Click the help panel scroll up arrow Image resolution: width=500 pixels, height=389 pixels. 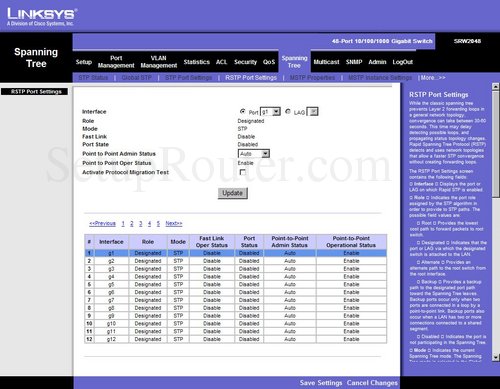[496, 87]
